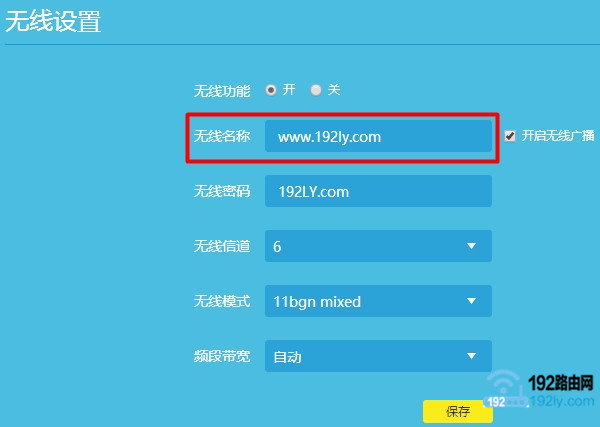
Task: Click the 无线名称 input field
Action: [378, 136]
